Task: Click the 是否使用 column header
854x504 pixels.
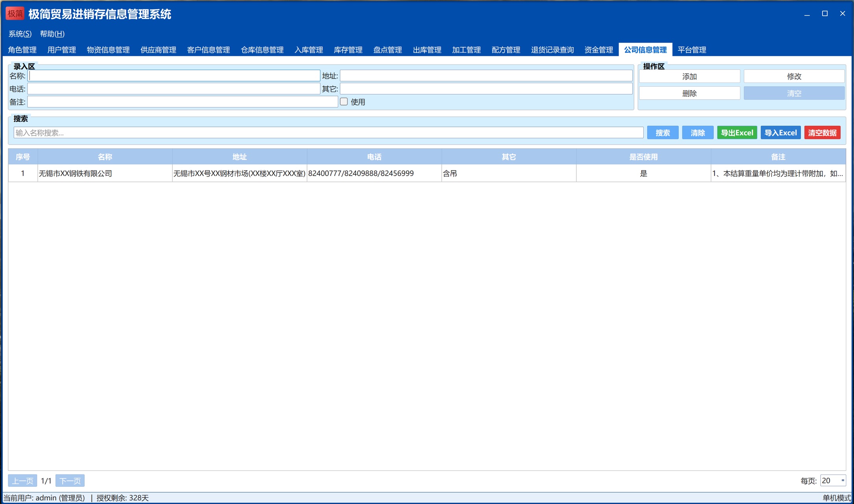Action: (643, 157)
